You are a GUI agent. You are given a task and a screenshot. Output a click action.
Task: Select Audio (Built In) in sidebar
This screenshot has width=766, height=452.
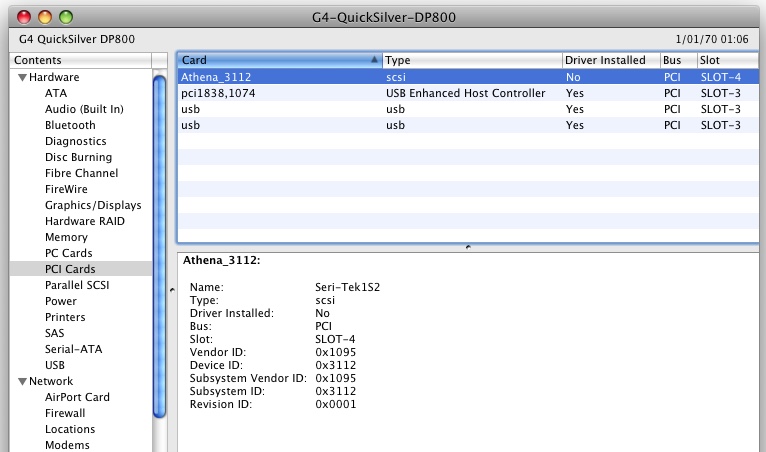84,109
